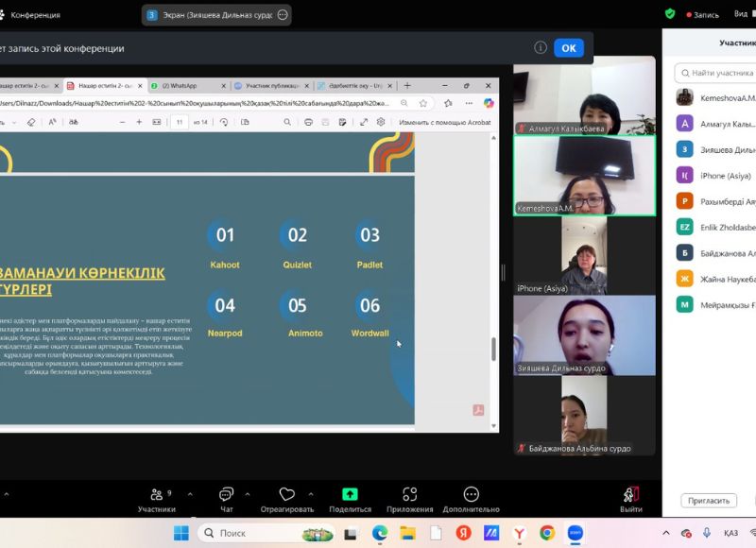Screen dimensions: 756x548
Task: Click the Выйти leave meeting icon
Action: (x=631, y=494)
